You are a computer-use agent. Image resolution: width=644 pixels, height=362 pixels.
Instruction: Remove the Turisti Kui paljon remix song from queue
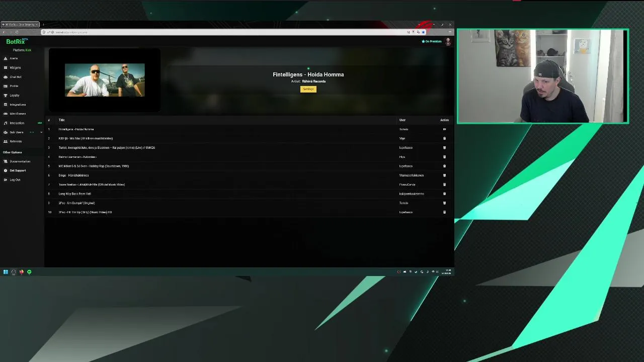point(444,148)
